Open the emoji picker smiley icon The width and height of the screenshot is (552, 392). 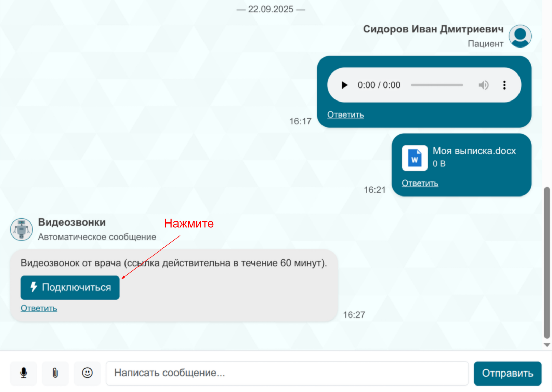click(87, 373)
